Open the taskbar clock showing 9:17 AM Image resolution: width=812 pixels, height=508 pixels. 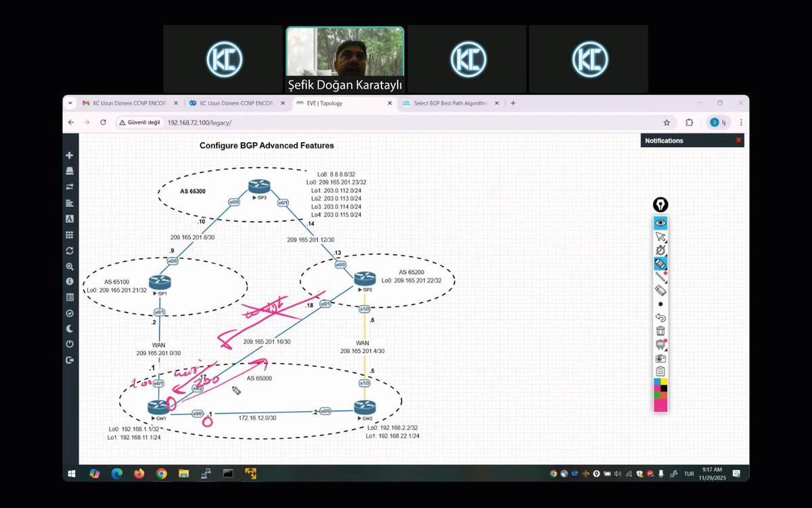[x=712, y=473]
